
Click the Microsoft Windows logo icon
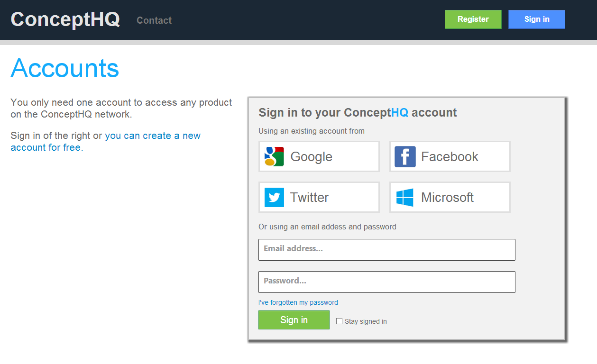(405, 197)
